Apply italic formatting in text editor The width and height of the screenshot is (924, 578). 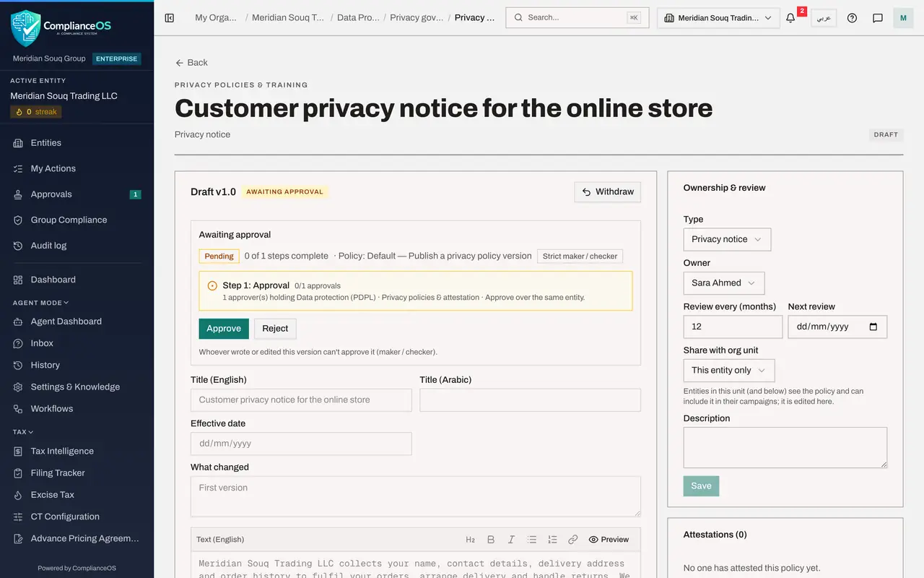pos(511,540)
